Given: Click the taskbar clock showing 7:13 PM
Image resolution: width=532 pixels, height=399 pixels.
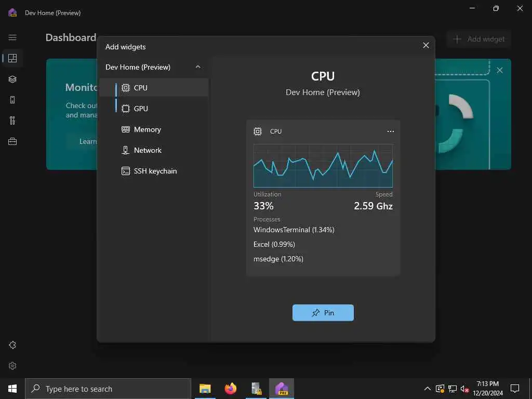Looking at the screenshot, I should (x=488, y=389).
